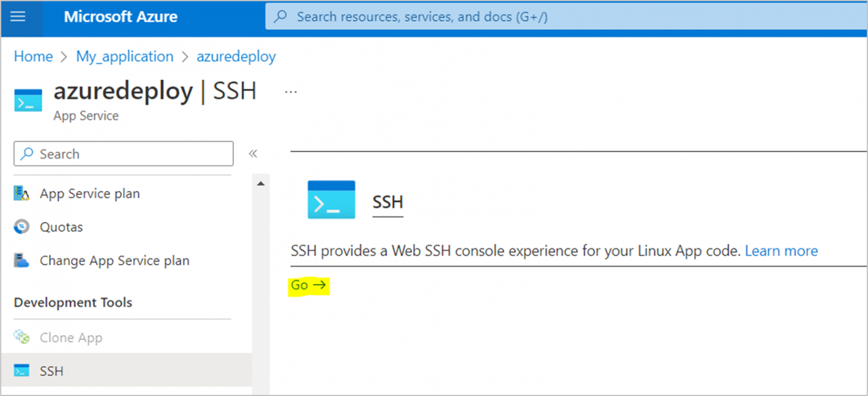Open the Learn more link

tap(781, 251)
